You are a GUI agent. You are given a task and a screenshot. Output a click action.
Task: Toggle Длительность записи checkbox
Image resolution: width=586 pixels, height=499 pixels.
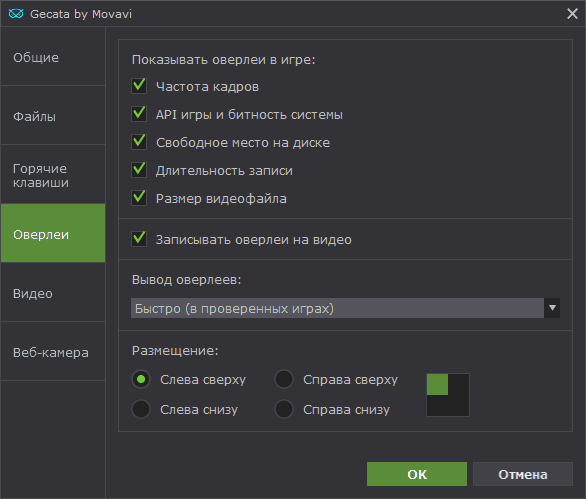139,170
